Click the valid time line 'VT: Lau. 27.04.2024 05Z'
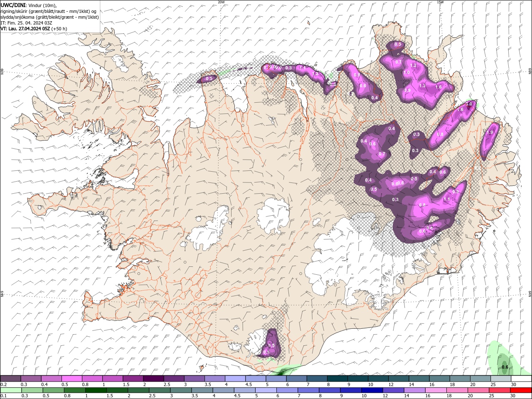532x399 pixels. (x=26, y=29)
